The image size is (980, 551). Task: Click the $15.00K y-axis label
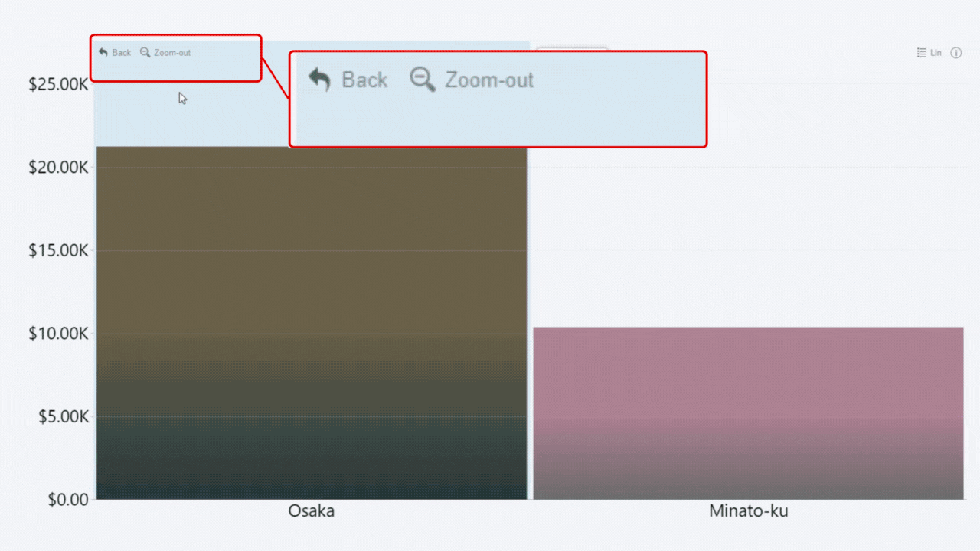point(58,251)
